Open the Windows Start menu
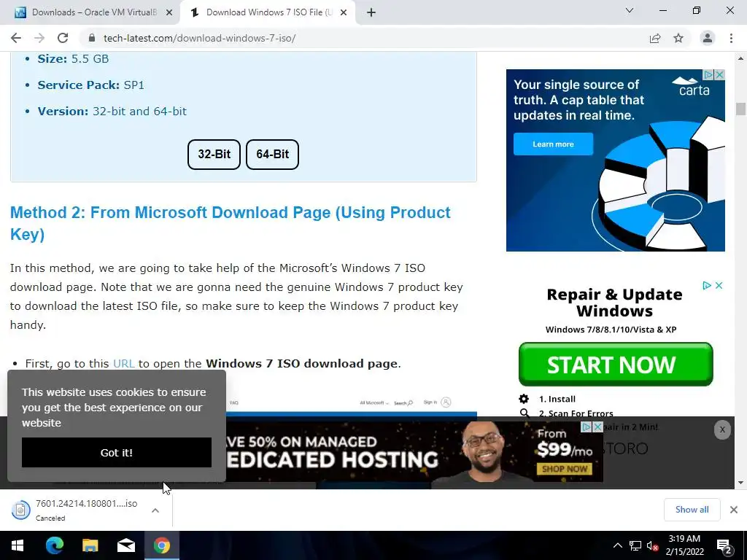The width and height of the screenshot is (747, 560). (18, 545)
